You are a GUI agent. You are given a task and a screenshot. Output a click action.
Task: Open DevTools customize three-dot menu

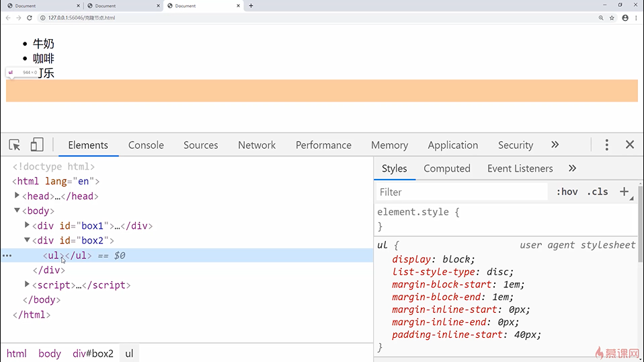[606, 145]
